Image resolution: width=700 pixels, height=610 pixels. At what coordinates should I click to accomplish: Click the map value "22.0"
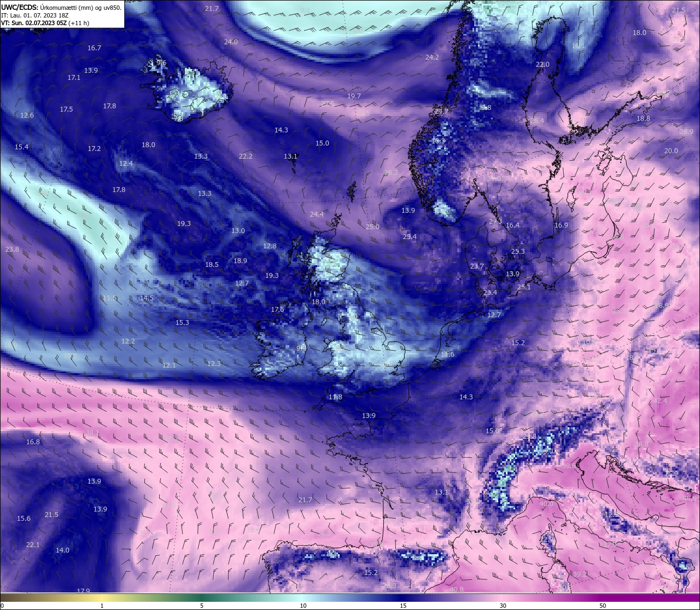coord(542,65)
